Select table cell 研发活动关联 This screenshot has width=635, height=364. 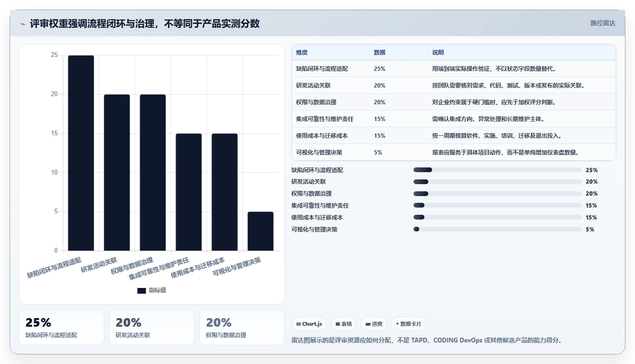313,86
